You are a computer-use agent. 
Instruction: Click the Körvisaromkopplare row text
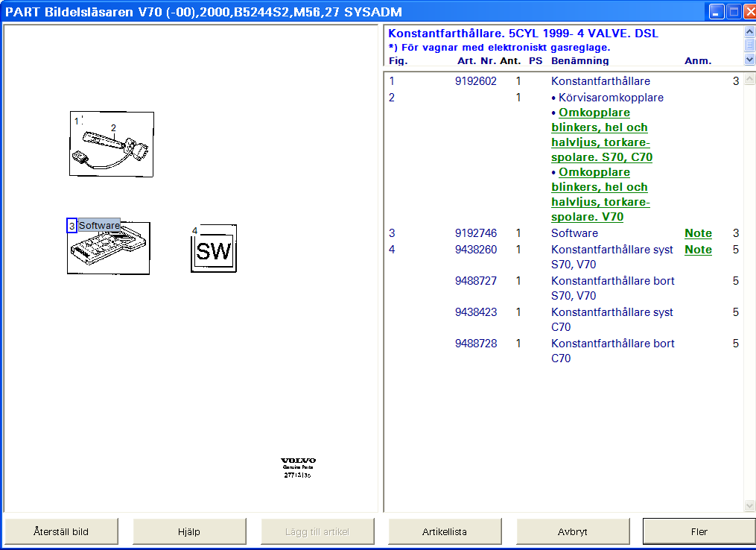tap(611, 98)
